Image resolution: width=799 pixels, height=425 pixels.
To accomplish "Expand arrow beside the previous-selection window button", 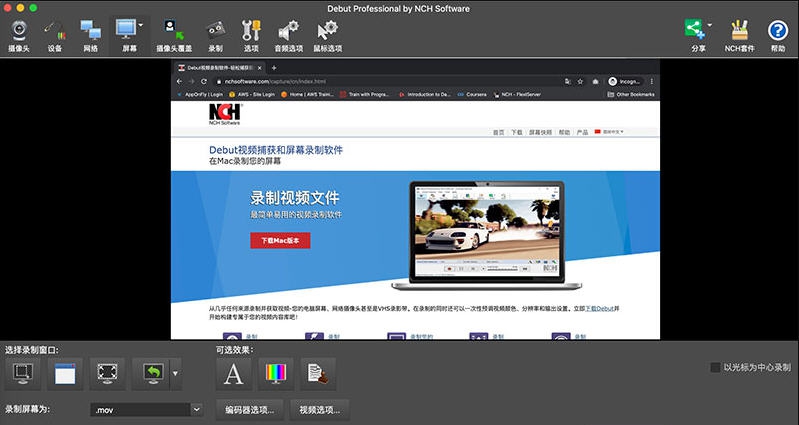I will coord(176,375).
